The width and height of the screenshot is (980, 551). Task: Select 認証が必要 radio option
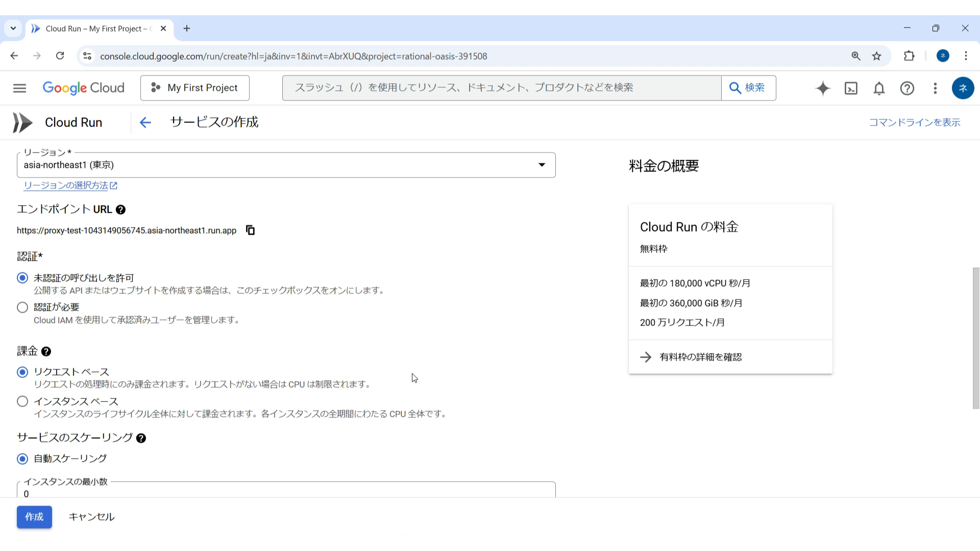(x=22, y=307)
